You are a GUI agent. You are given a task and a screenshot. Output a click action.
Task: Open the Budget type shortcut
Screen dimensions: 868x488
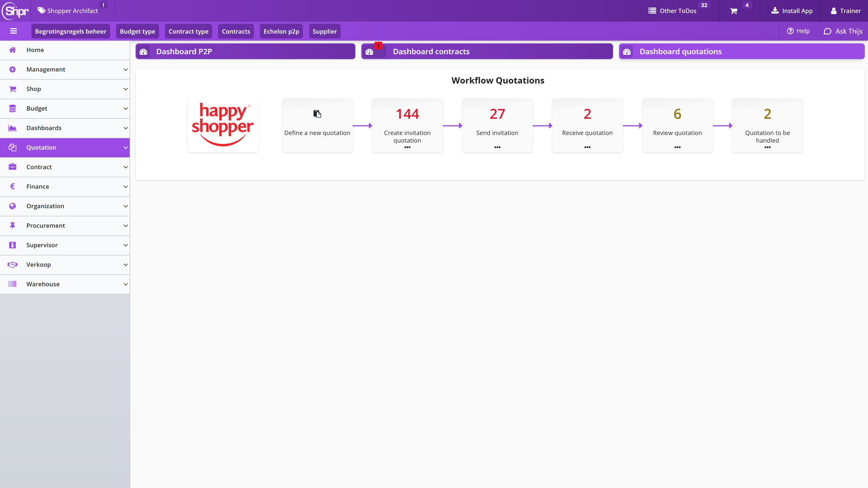[138, 31]
